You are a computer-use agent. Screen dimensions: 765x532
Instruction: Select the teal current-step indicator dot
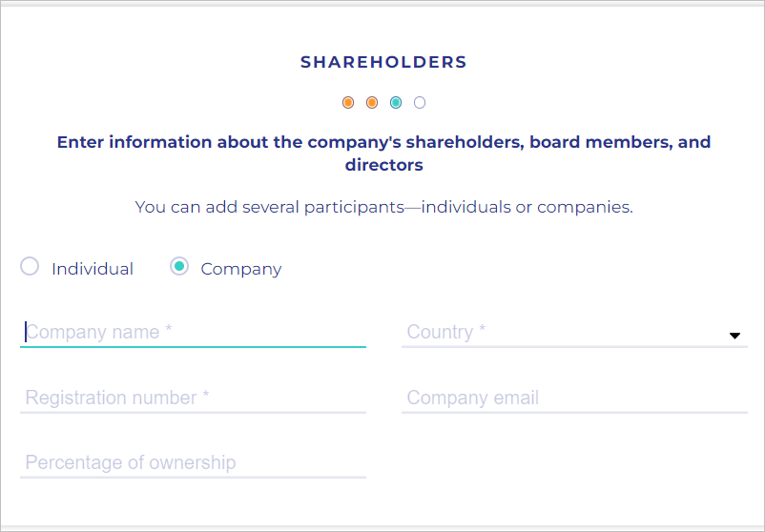point(396,102)
